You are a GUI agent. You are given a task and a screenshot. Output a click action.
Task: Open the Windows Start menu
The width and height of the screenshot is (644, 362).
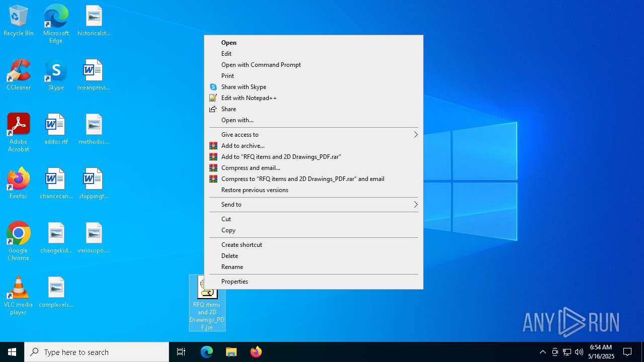(x=12, y=352)
